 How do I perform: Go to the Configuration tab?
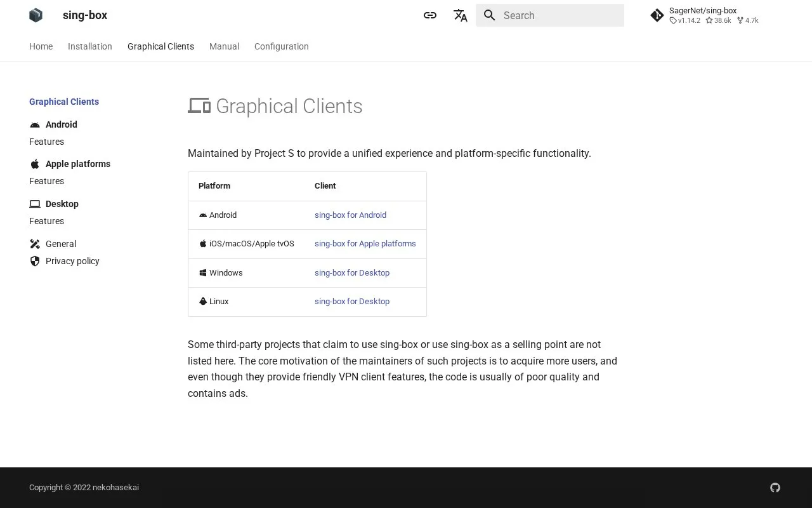tap(282, 46)
